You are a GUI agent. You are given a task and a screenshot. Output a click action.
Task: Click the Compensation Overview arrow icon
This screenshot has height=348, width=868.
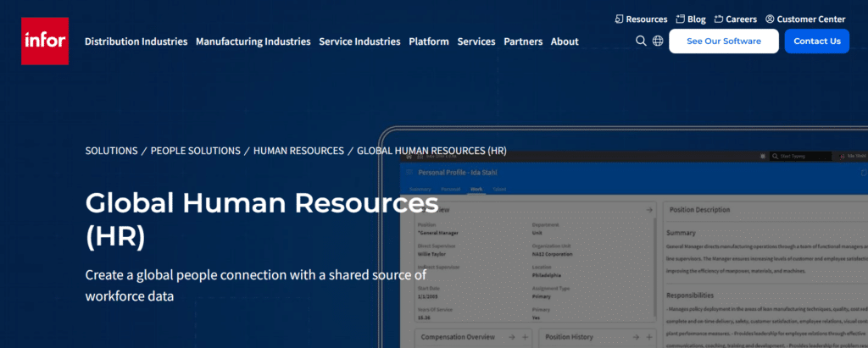pyautogui.click(x=511, y=337)
